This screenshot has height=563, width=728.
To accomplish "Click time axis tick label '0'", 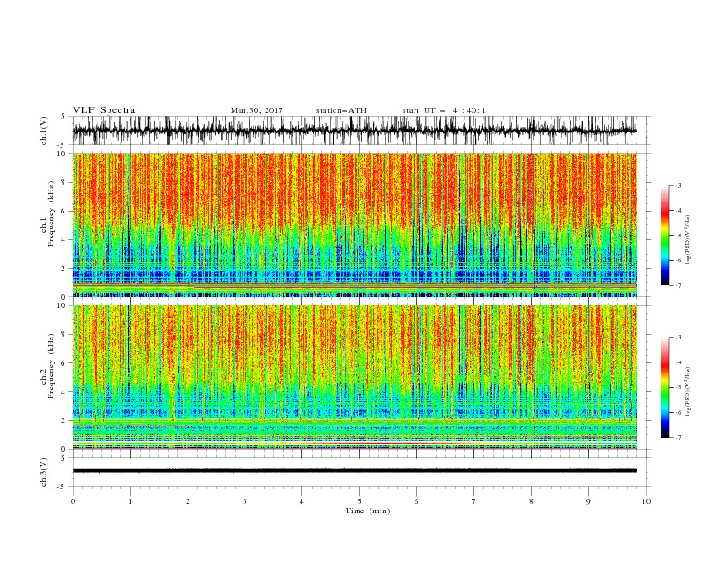I will tap(73, 501).
